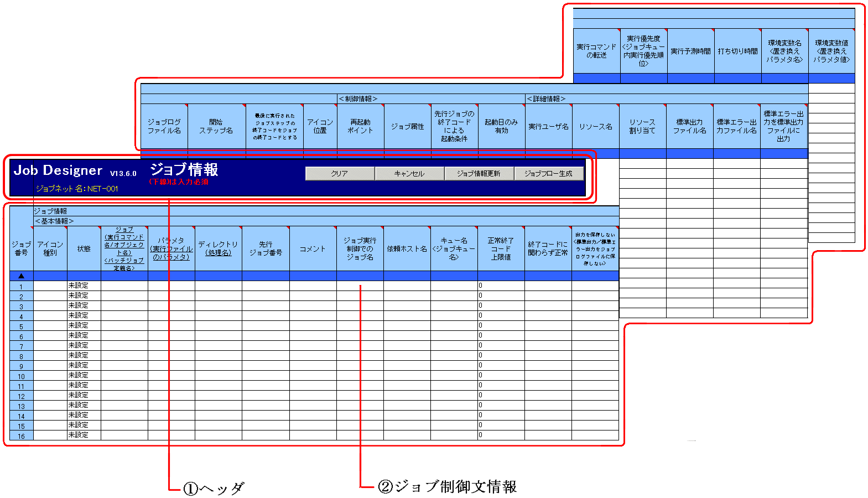
Task: Click the <詳細情報> section label
Action: click(547, 99)
